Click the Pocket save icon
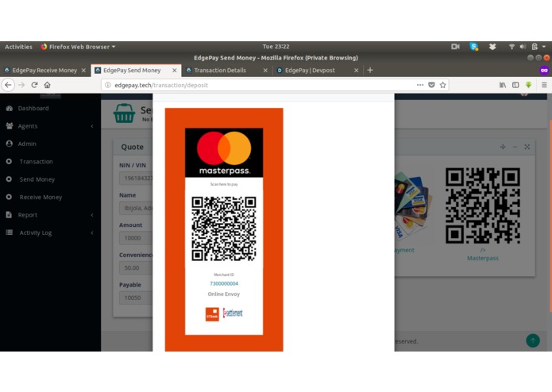The image size is (552, 392). [431, 85]
